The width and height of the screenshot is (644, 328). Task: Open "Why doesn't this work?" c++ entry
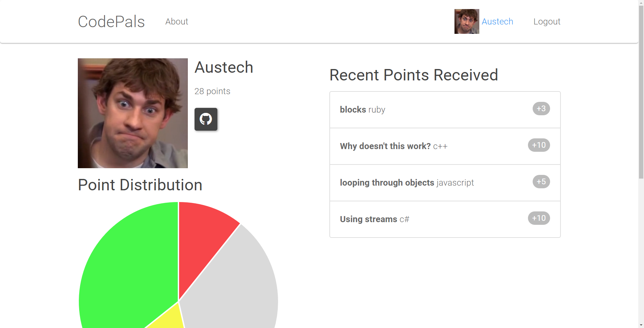coord(445,146)
